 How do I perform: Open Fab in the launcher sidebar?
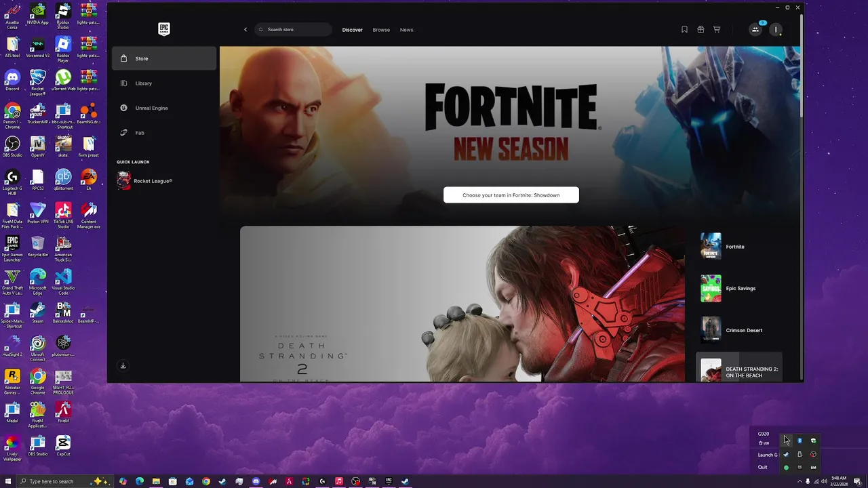tap(164, 133)
